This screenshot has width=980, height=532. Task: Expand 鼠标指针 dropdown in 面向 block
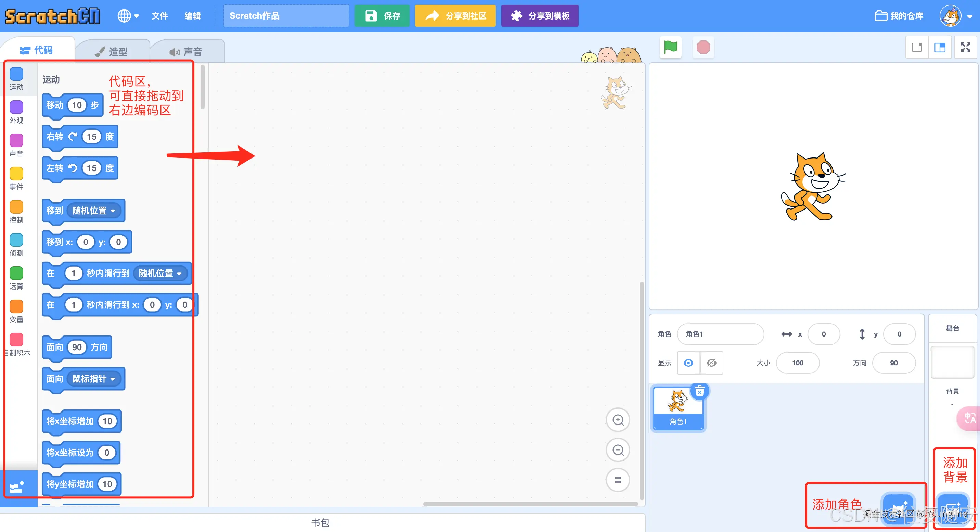(113, 379)
